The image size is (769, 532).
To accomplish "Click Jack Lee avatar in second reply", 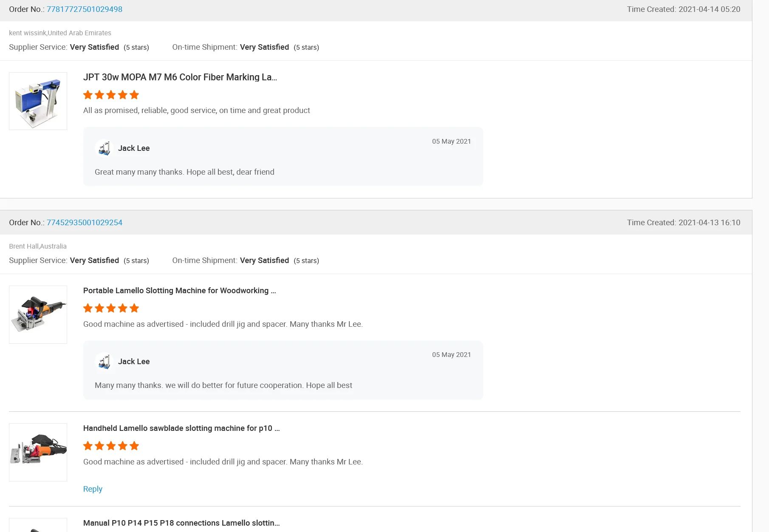I will [104, 362].
